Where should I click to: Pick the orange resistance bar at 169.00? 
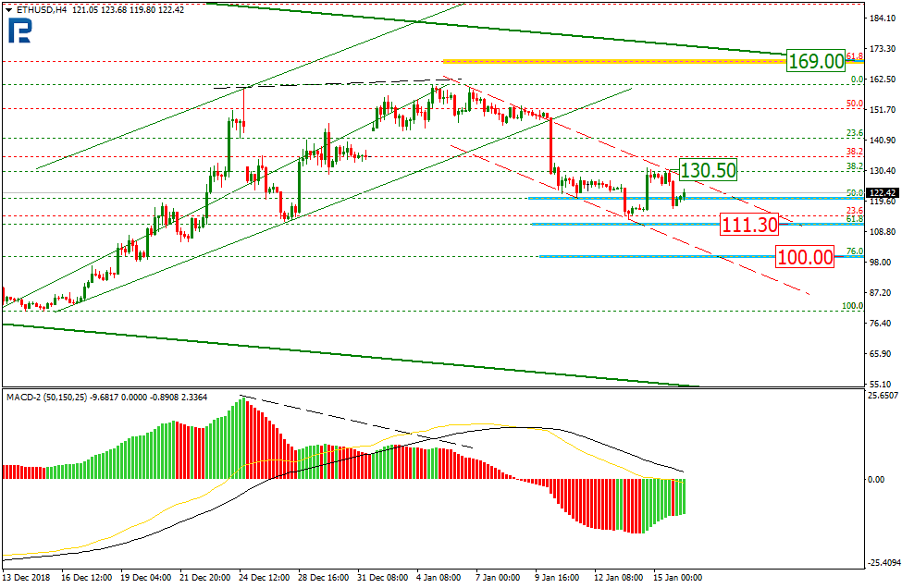point(611,61)
